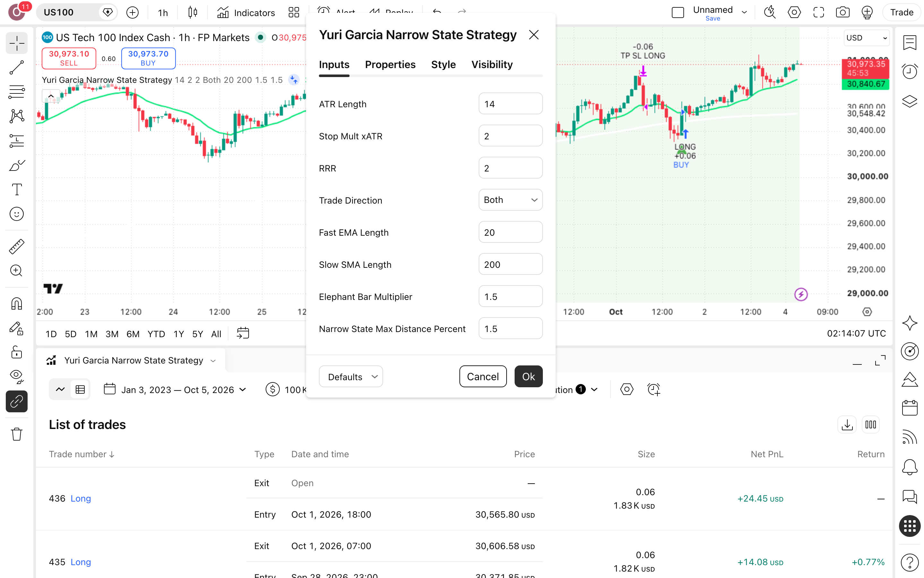Image resolution: width=924 pixels, height=578 pixels.
Task: Toggle magnet mode for drawings
Action: 16,304
